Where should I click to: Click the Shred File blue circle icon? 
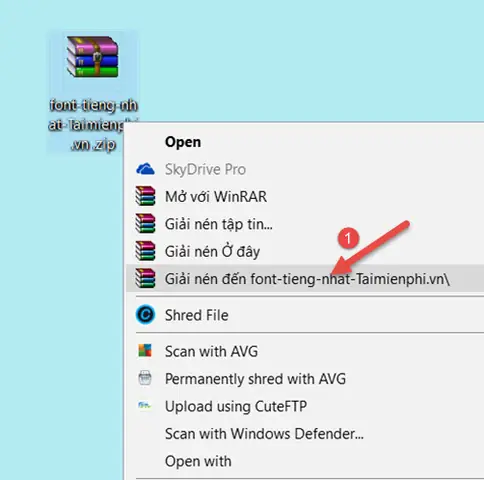click(x=145, y=314)
